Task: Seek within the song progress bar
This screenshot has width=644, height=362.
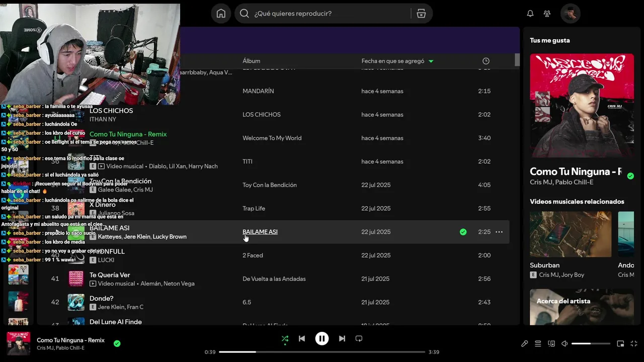Action: 322,352
